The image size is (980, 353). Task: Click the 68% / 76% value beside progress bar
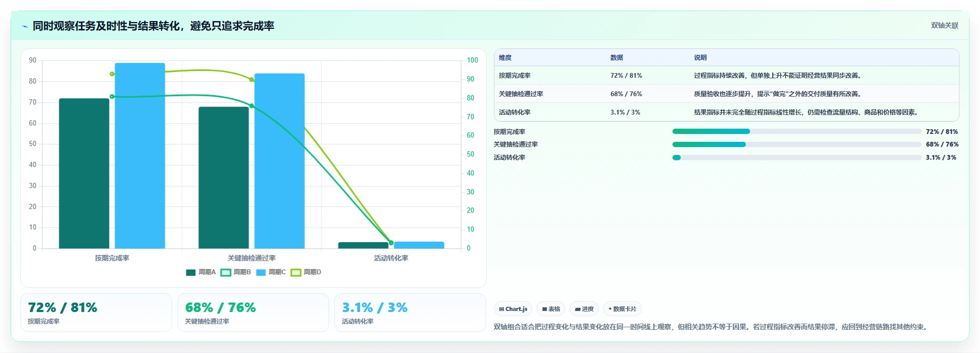942,144
